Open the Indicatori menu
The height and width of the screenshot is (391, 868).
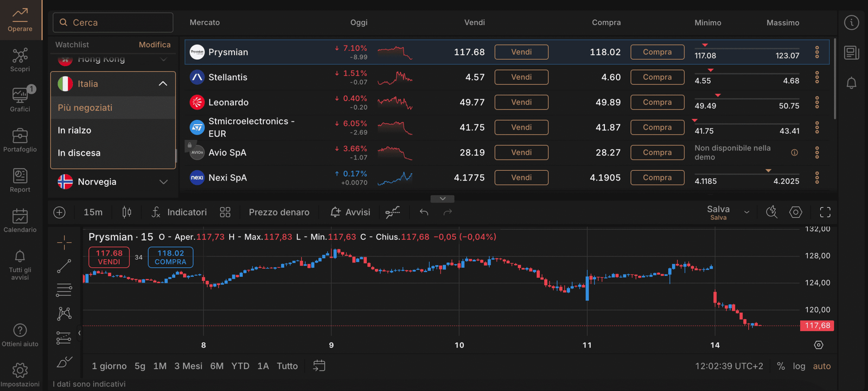(179, 213)
